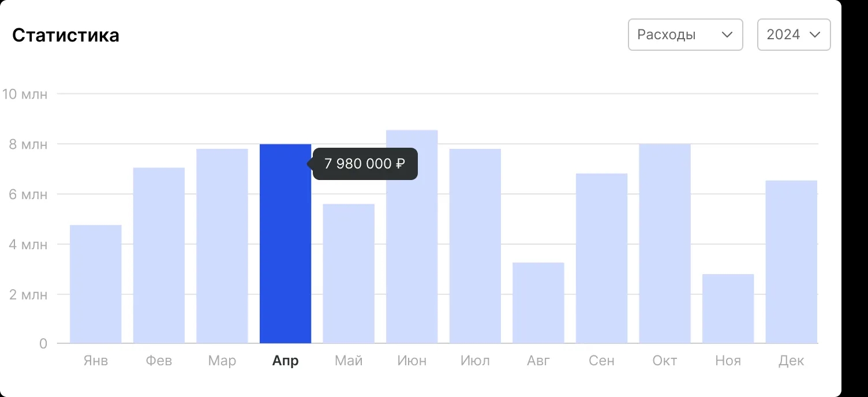
Task: Click the Мар bar
Action: (222, 246)
